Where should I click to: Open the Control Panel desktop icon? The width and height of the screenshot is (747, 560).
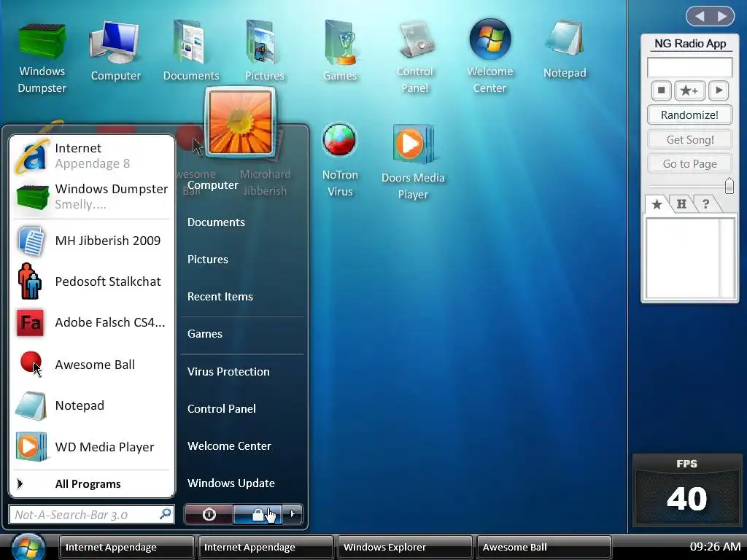(414, 57)
